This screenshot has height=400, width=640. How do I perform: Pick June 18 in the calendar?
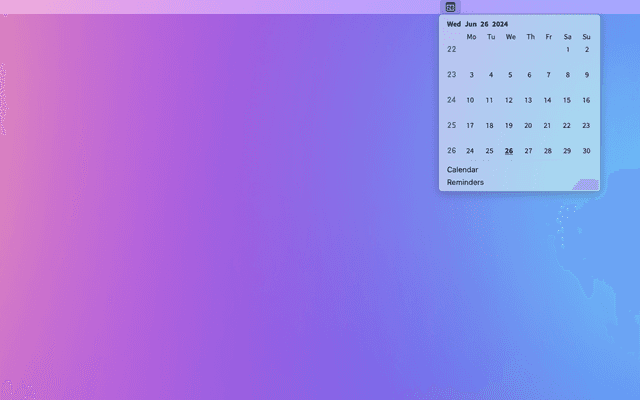point(490,126)
